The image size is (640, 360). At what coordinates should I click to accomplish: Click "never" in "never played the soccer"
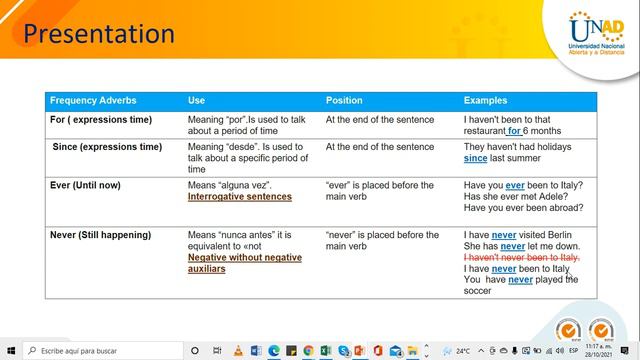coord(520,280)
